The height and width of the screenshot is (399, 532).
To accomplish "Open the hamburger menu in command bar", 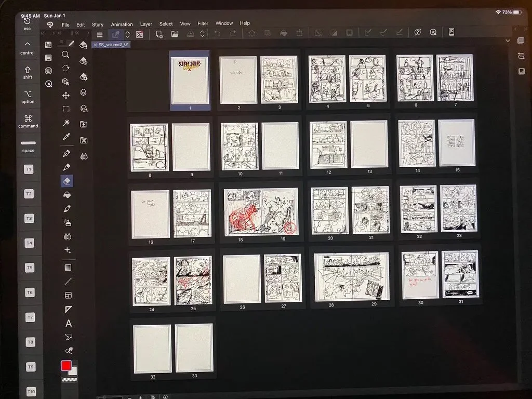I will point(100,35).
